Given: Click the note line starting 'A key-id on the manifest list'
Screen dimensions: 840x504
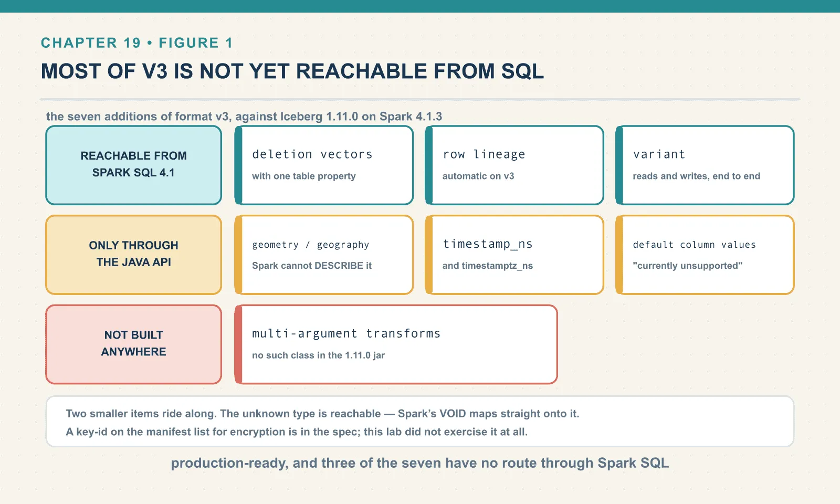Looking at the screenshot, I should (297, 432).
